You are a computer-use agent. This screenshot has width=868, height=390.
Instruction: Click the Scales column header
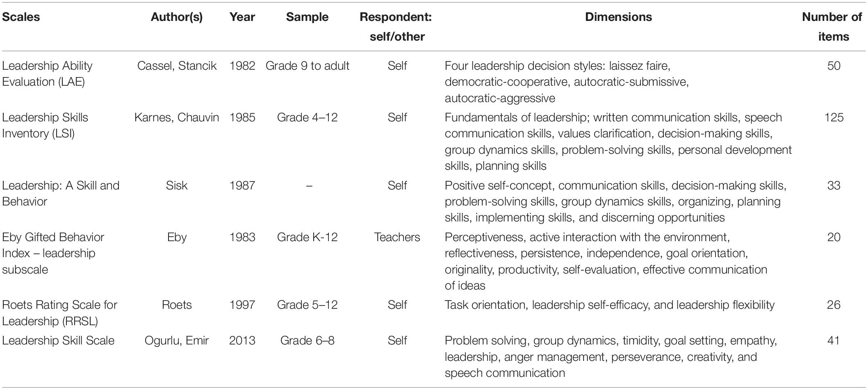point(21,17)
